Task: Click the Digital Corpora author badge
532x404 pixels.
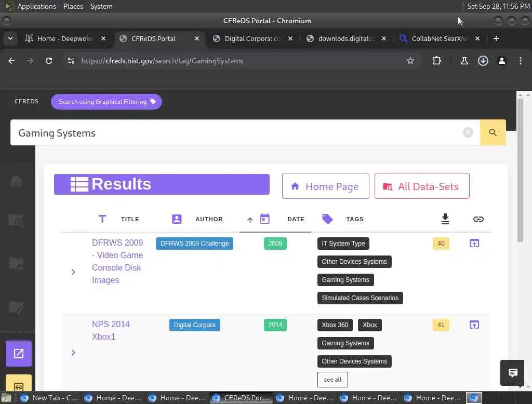Action: pos(195,325)
